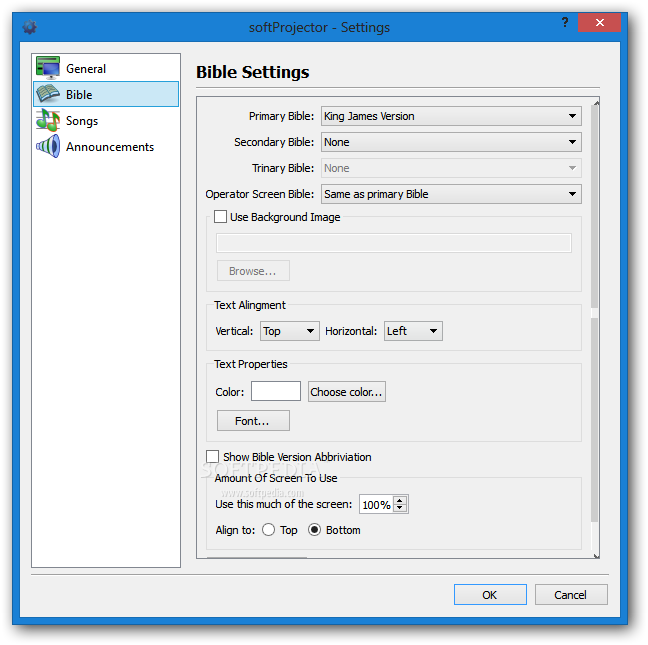Open Vertical alignment dropdown showing Top
The height and width of the screenshot is (645, 648).
[290, 331]
